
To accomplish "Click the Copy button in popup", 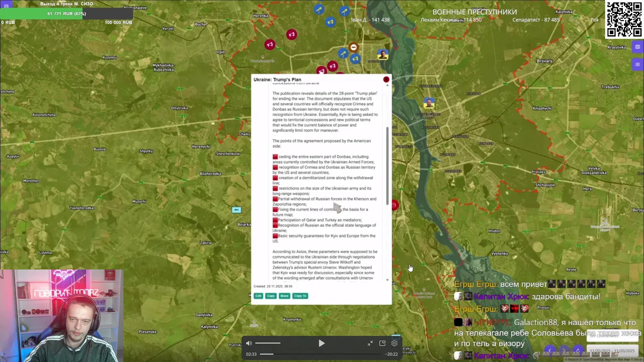I will click(x=271, y=296).
